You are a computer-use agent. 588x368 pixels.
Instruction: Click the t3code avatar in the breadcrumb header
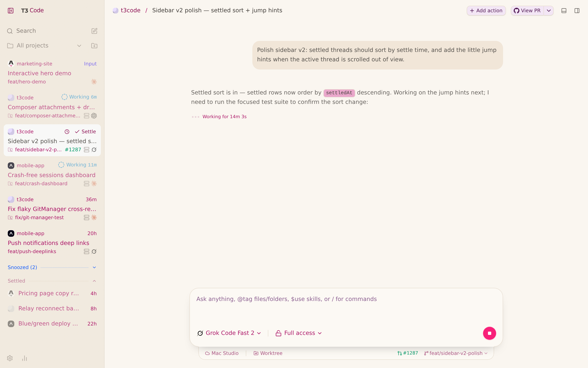(x=115, y=10)
